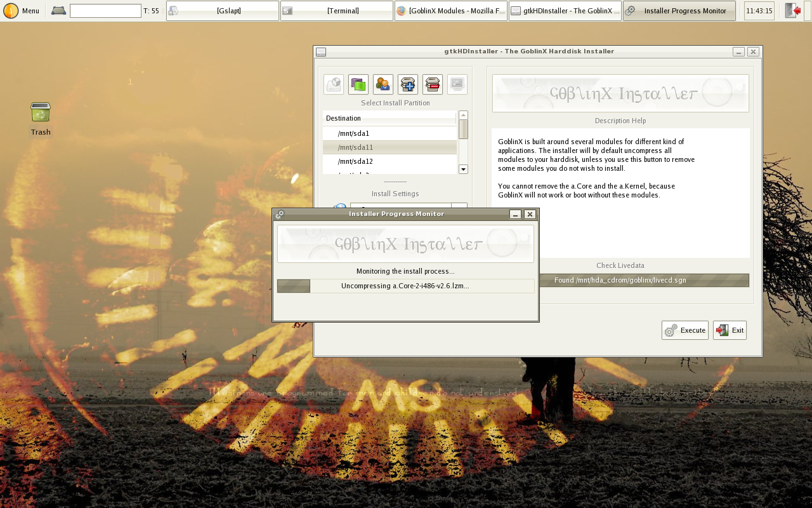Screen dimensions: 812x508
Task: Click the remove modules icon with minus
Action: point(433,84)
